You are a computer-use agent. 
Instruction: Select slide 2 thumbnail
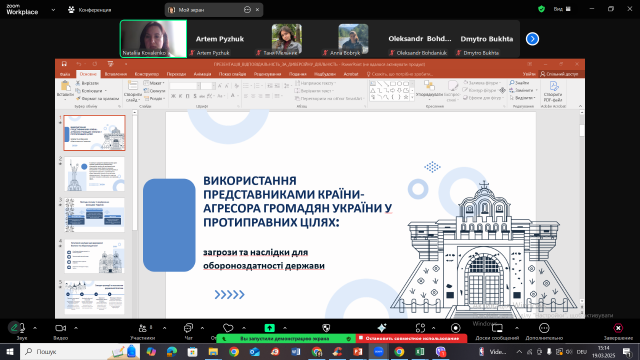[x=94, y=174]
